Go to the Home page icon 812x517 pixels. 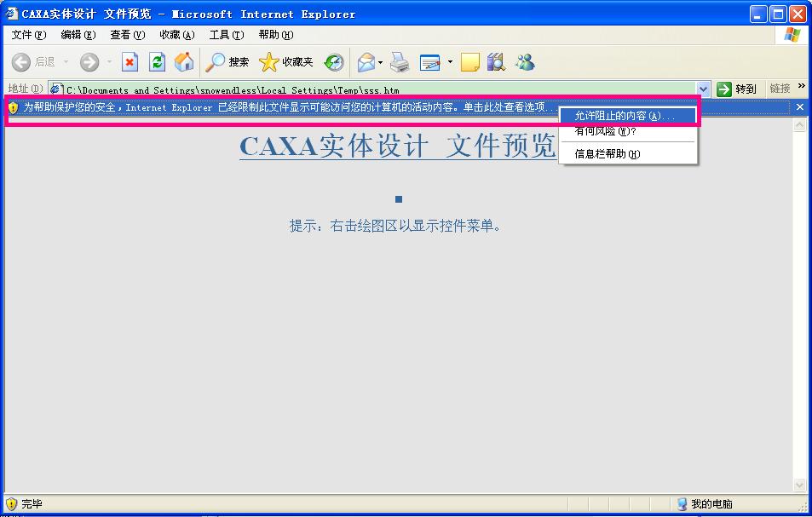184,62
